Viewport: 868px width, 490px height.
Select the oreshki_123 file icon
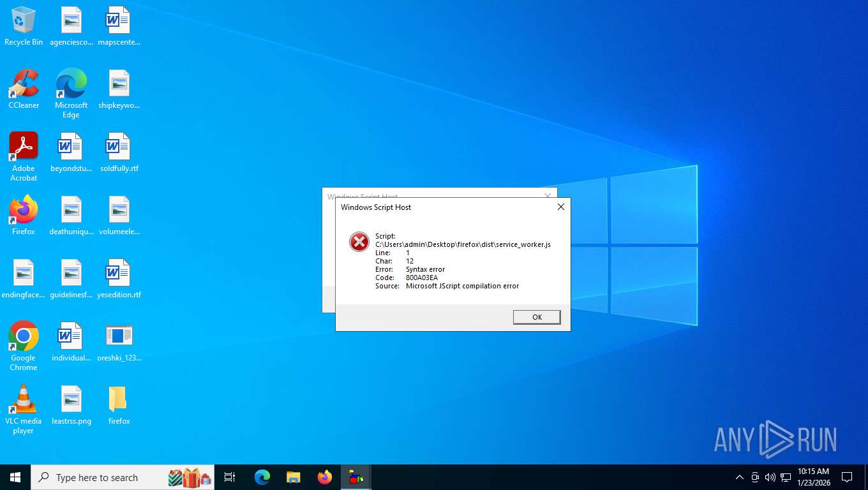[119, 342]
